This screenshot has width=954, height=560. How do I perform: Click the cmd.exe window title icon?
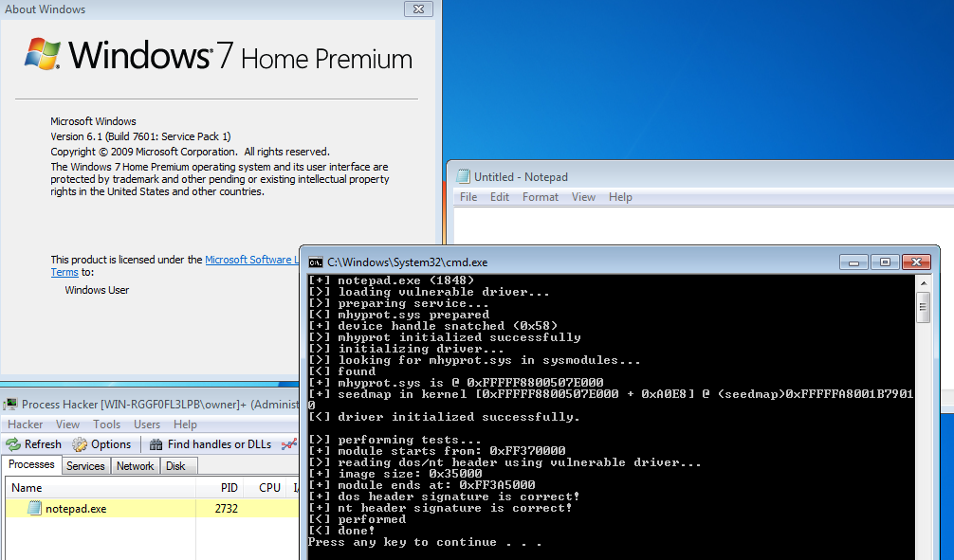[315, 262]
